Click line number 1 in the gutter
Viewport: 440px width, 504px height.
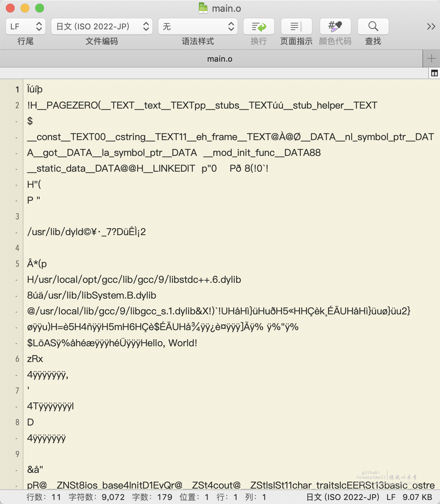pyautogui.click(x=17, y=90)
